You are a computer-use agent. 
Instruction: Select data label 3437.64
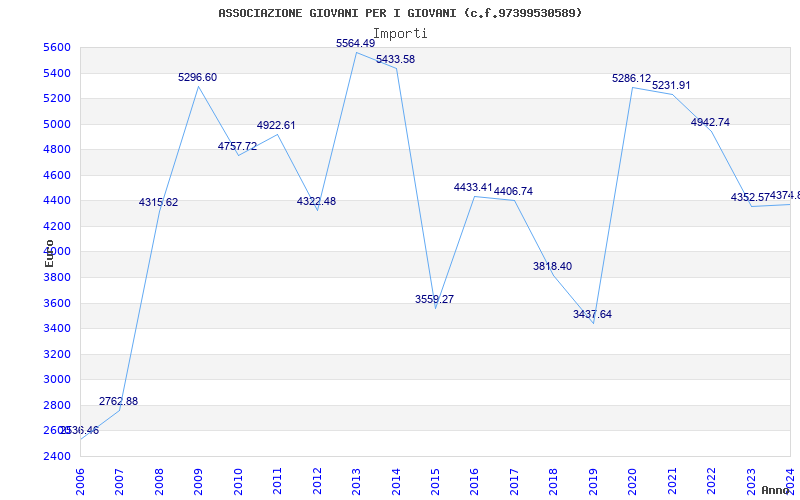pos(592,315)
